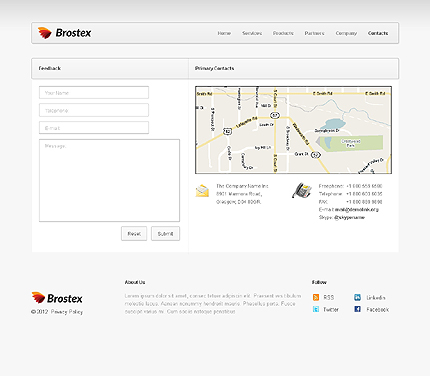The width and height of the screenshot is (430, 376).
Task: Open the Services menu item
Action: [252, 33]
